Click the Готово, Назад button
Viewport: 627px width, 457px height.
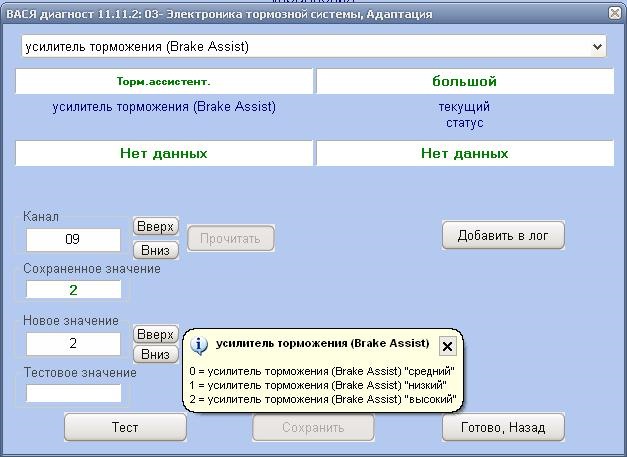point(503,427)
